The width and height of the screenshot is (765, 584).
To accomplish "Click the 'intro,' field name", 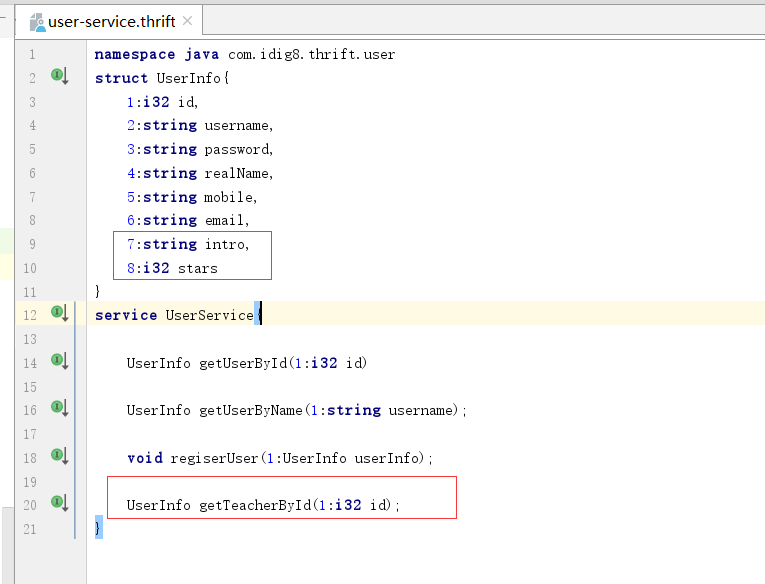I will coord(227,244).
